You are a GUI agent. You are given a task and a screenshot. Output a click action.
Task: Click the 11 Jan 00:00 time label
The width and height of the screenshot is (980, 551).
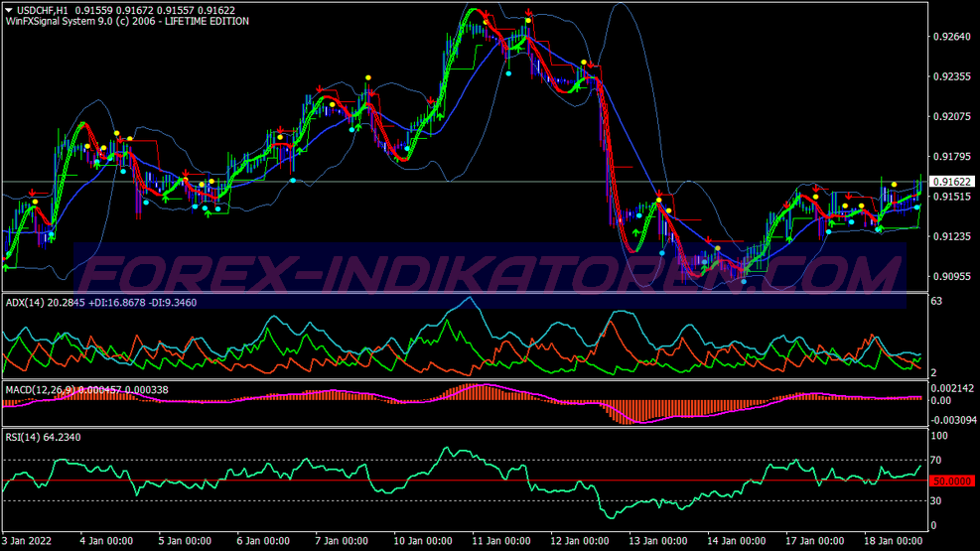click(501, 541)
